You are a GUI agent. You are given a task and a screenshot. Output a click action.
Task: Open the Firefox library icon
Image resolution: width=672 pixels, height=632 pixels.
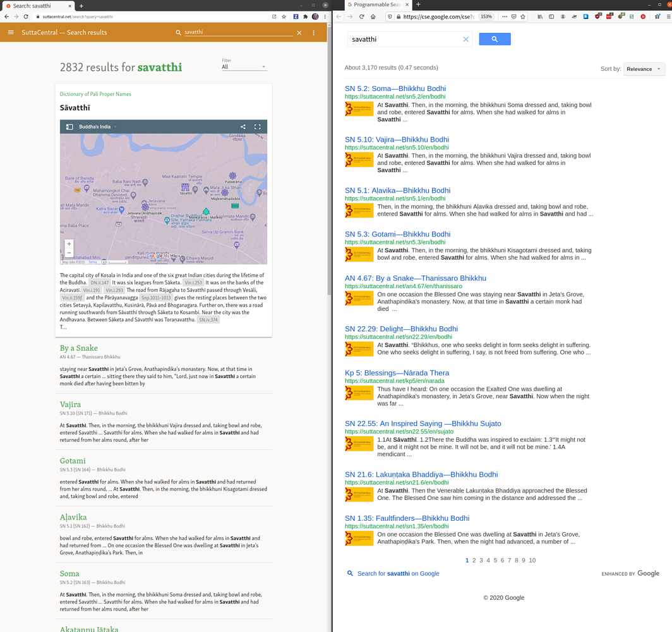click(539, 16)
